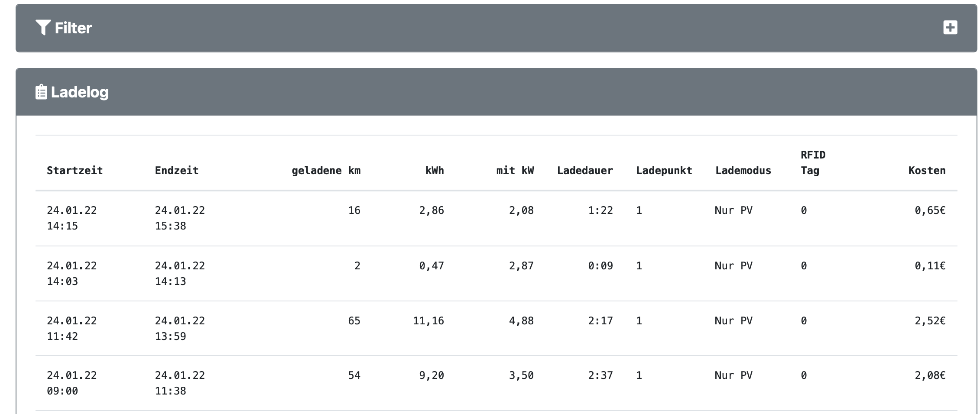Image resolution: width=980 pixels, height=414 pixels.
Task: Click the 2,52€ cost cell
Action: point(930,321)
